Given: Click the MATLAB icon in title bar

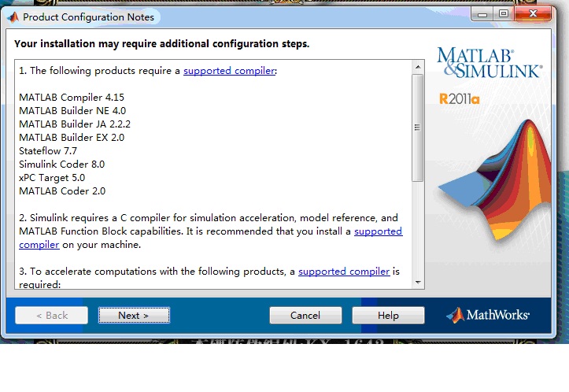Looking at the screenshot, I should point(13,17).
